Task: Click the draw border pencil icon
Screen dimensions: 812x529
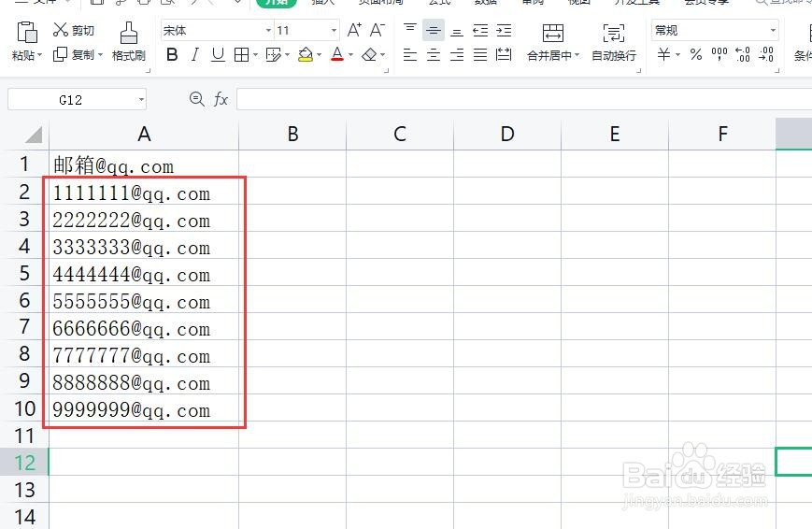Action: pos(273,54)
